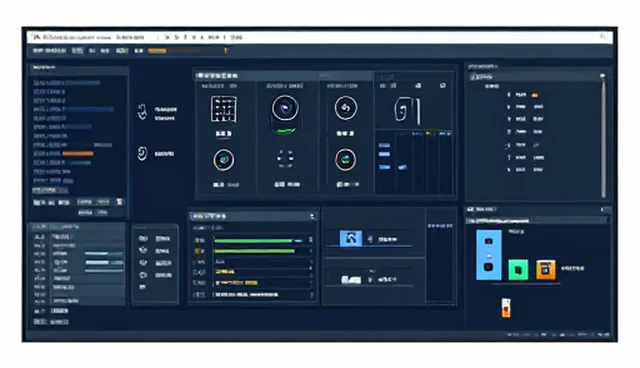Select right panel row with orange tag
Screen dimensions: 640x368
524,95
